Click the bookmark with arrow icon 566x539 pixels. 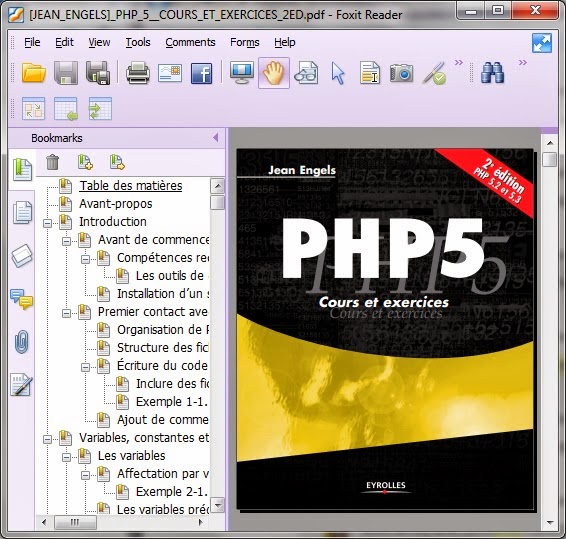coord(117,162)
